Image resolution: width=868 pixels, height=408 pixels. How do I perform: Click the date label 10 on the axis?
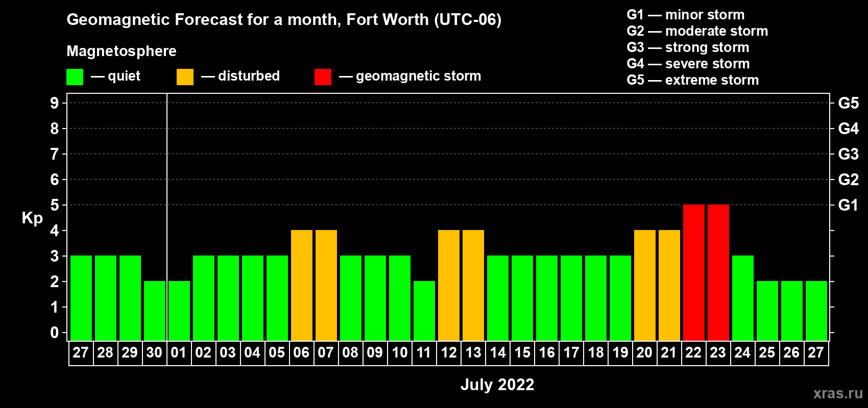click(x=399, y=353)
